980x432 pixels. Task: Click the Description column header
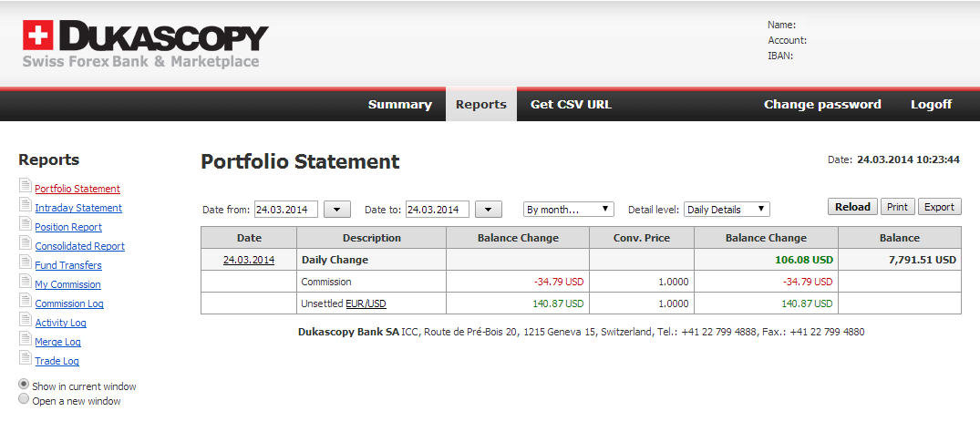pos(372,238)
